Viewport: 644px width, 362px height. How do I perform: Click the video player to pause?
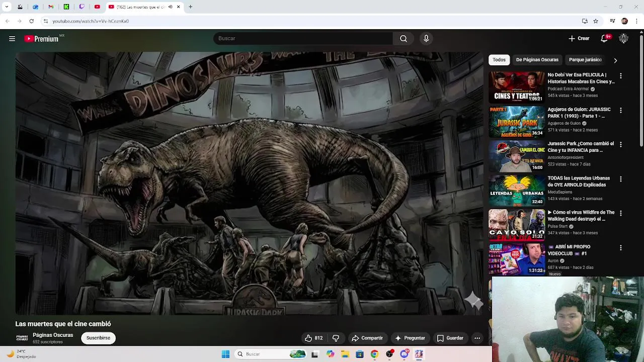pyautogui.click(x=249, y=184)
